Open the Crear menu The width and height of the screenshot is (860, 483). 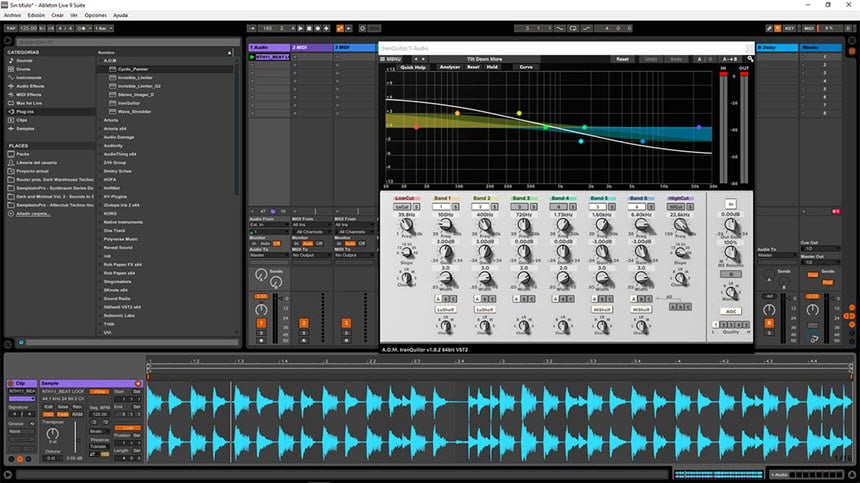click(x=58, y=15)
